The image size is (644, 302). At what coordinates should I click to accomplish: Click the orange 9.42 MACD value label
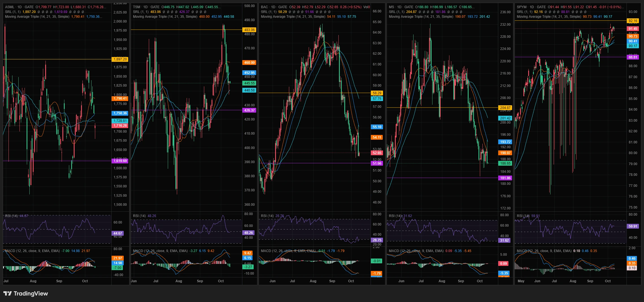coord(248,253)
